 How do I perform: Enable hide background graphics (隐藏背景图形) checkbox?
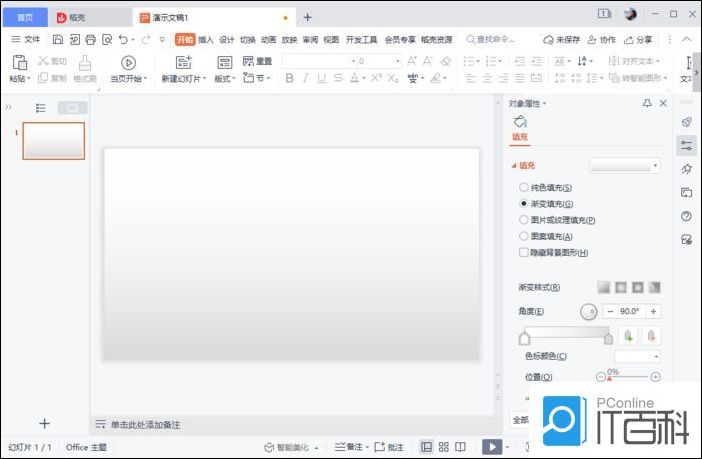point(524,253)
